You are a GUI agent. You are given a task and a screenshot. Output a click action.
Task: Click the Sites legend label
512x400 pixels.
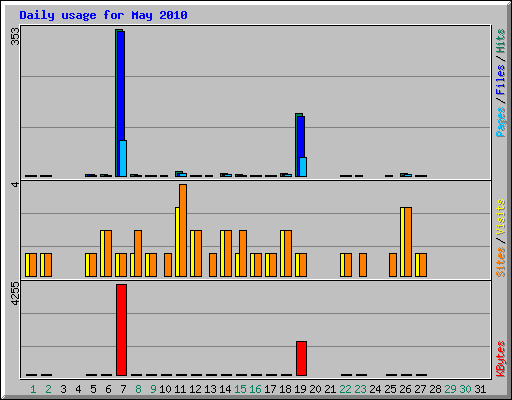[500, 262]
